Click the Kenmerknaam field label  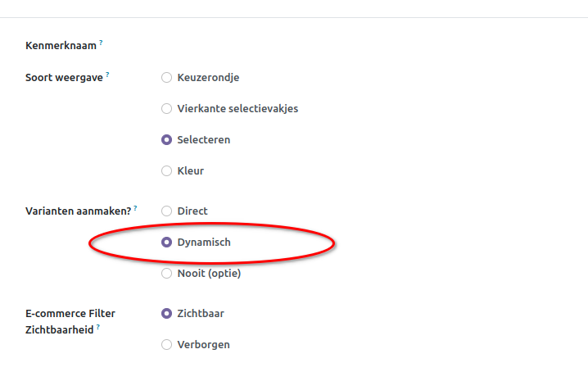61,46
